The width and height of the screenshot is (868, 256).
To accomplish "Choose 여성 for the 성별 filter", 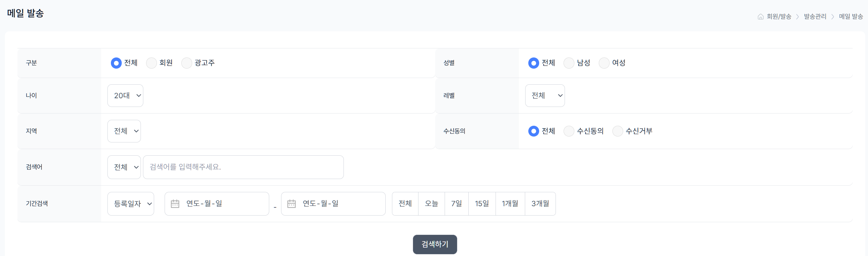I will tap(604, 63).
